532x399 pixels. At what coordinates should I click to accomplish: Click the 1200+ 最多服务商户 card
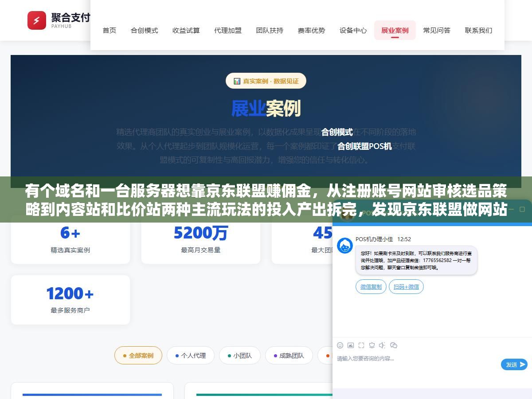coord(70,300)
